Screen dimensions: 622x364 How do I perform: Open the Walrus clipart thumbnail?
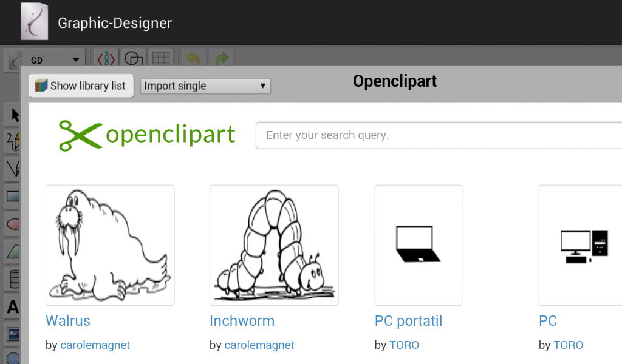110,245
